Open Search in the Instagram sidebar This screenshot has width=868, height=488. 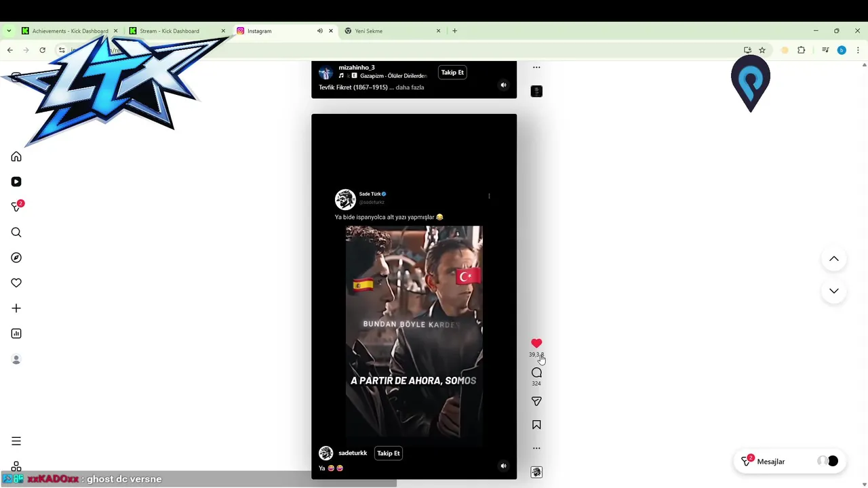[x=16, y=232]
